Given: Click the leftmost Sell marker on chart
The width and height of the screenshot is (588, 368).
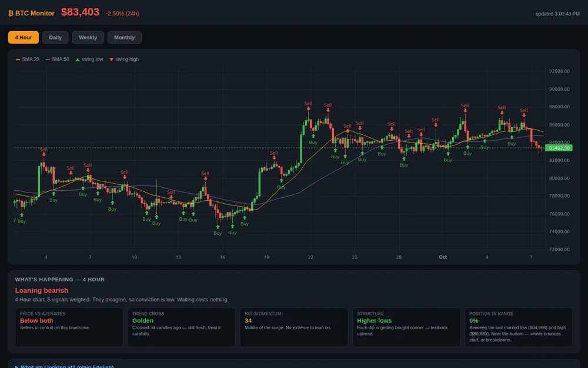Looking at the screenshot, I should coord(44,152).
